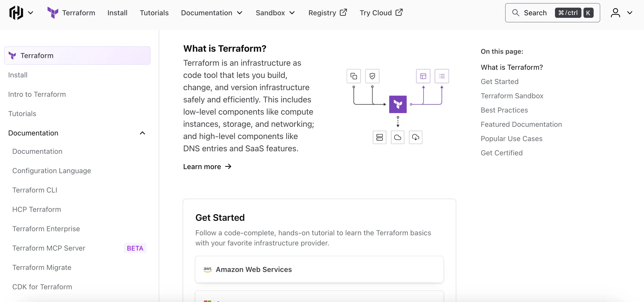Click the Registry external-link icon
644x302 pixels.
point(343,12)
